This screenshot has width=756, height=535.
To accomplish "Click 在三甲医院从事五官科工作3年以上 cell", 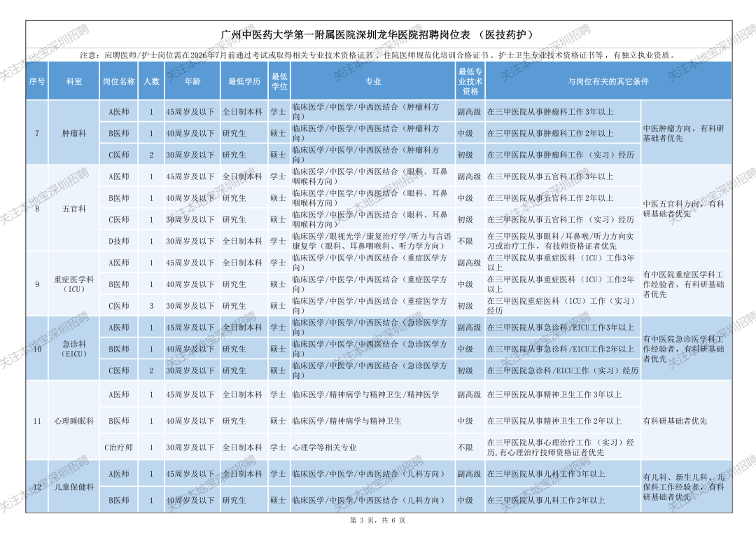I will point(563,176).
